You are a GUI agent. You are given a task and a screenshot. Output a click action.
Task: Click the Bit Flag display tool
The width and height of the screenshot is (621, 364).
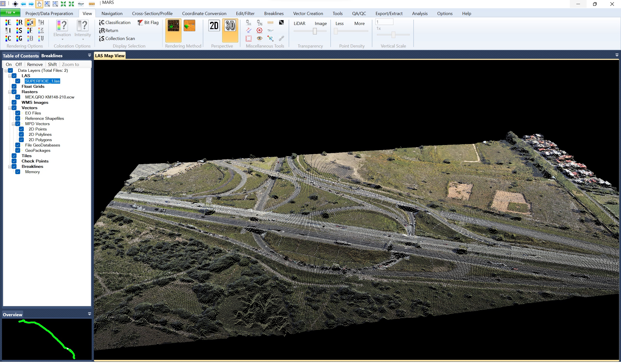(148, 22)
